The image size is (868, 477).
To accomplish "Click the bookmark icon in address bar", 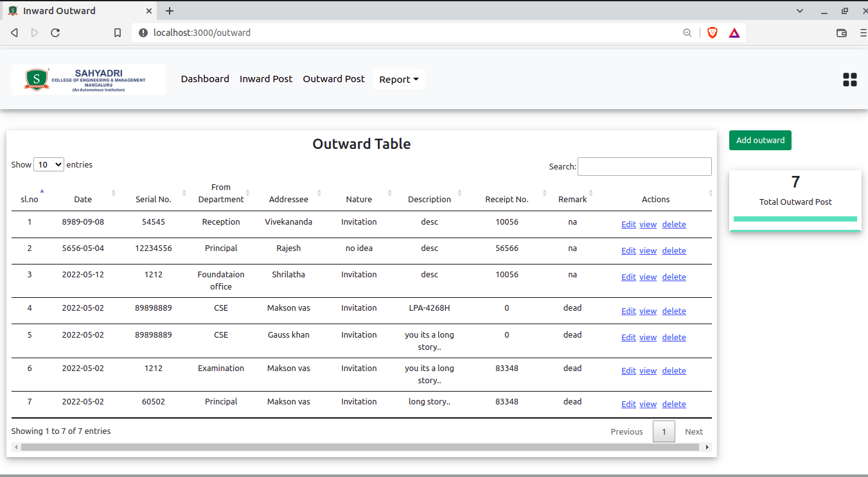I will [x=118, y=32].
